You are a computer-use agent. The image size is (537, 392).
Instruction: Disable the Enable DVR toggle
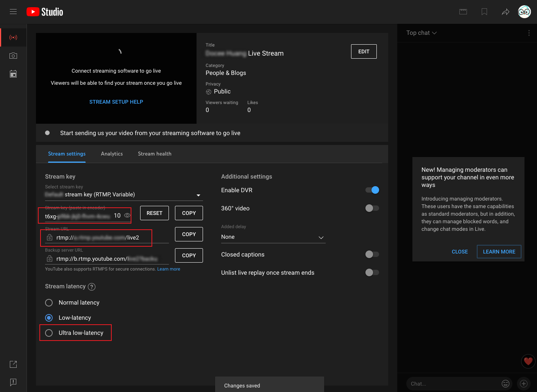372,190
